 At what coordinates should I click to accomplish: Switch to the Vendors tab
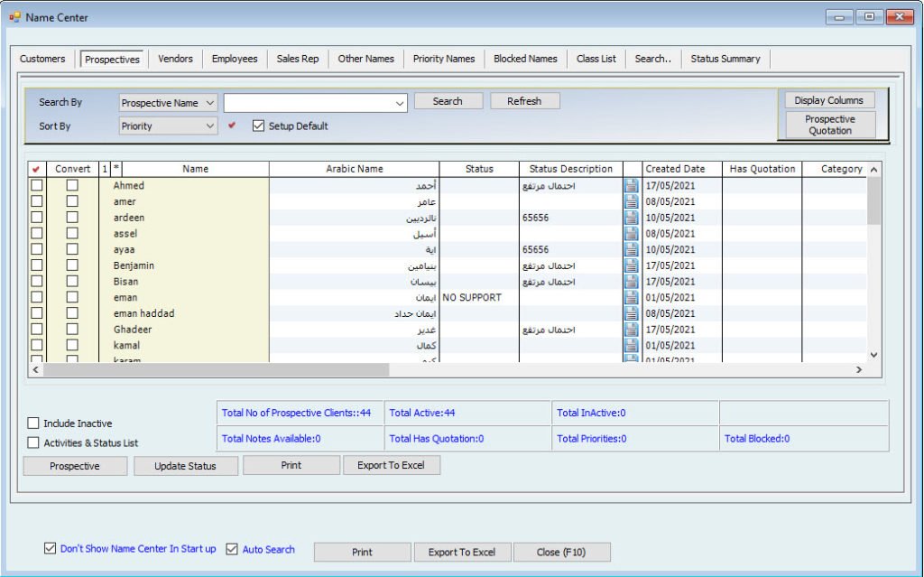[x=175, y=59]
